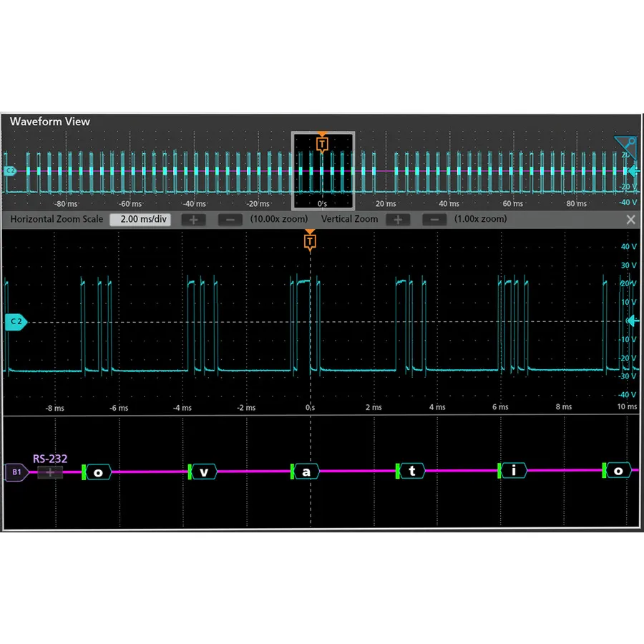Click the Vertical Zoom minus button
Viewport: 644px width, 644px height.
tap(434, 219)
